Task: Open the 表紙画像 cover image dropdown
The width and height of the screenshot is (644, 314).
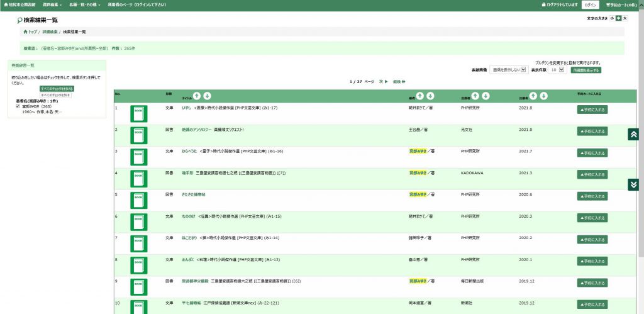Action: tap(509, 70)
